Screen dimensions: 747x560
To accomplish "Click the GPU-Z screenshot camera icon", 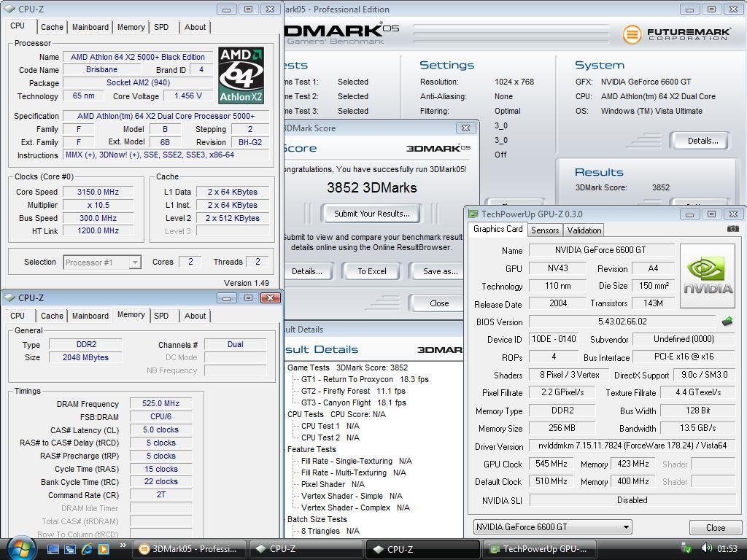I will coord(732,229).
